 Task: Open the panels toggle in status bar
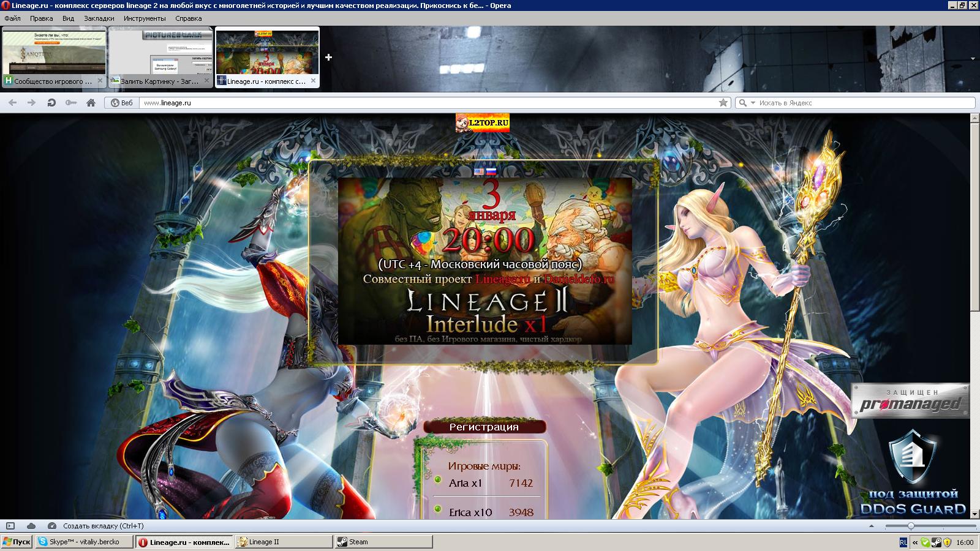[10, 526]
